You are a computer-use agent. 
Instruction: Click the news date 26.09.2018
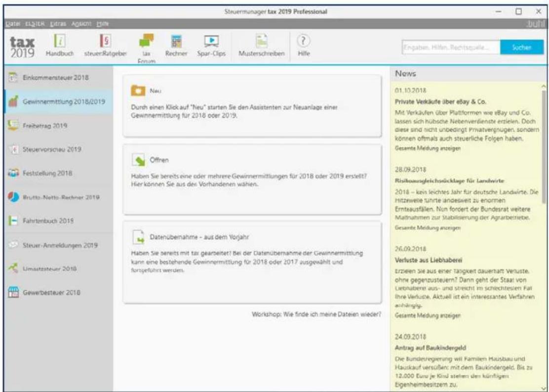pyautogui.click(x=411, y=249)
